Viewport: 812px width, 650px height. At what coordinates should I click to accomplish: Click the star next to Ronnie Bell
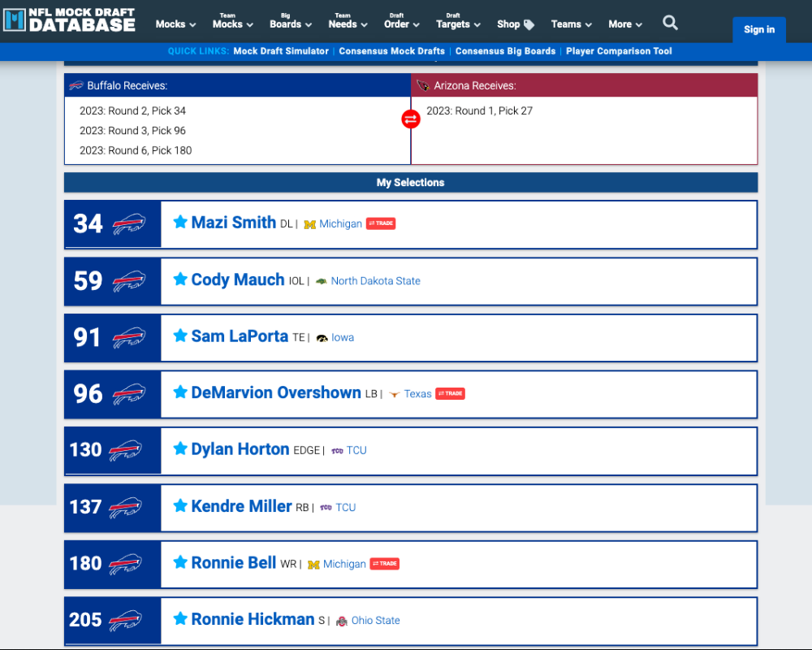click(180, 562)
